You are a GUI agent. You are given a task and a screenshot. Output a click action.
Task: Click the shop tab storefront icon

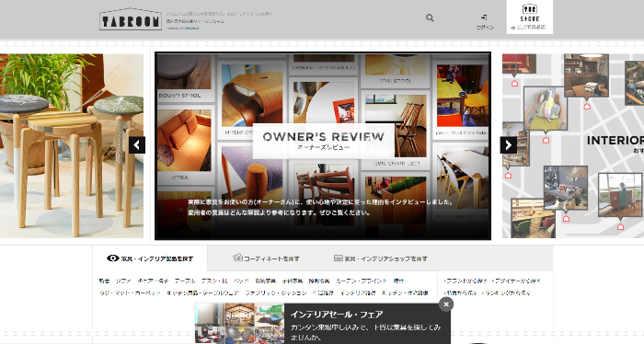tap(339, 258)
